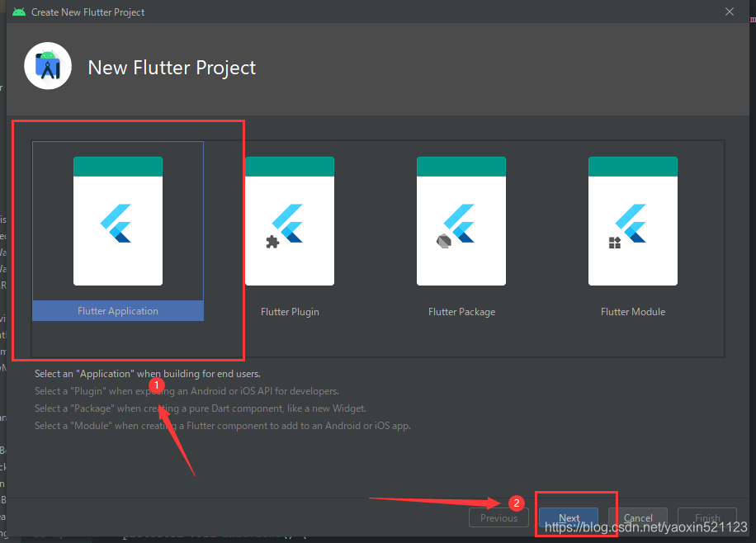756x543 pixels.
Task: Click the Flutter Package label
Action: point(462,312)
